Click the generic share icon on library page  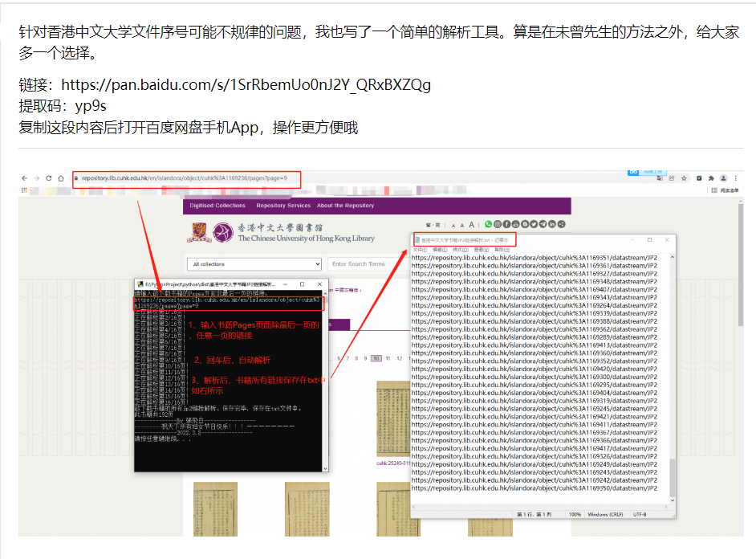point(561,224)
